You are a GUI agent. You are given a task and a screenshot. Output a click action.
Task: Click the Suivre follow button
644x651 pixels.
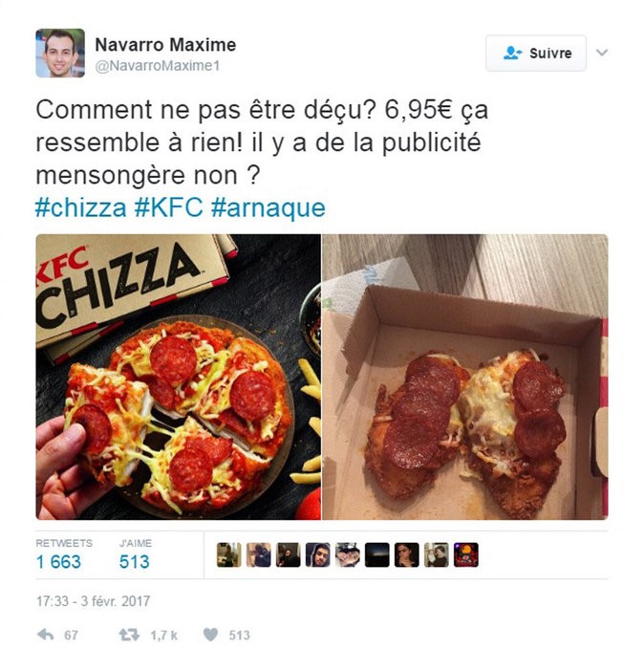point(536,54)
